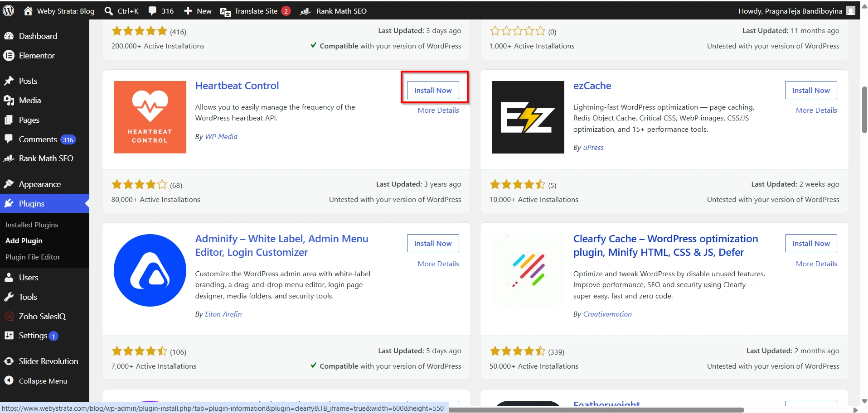Open the comments bubble icon with 316
Viewport: 868px width, 413px height.
(x=153, y=11)
